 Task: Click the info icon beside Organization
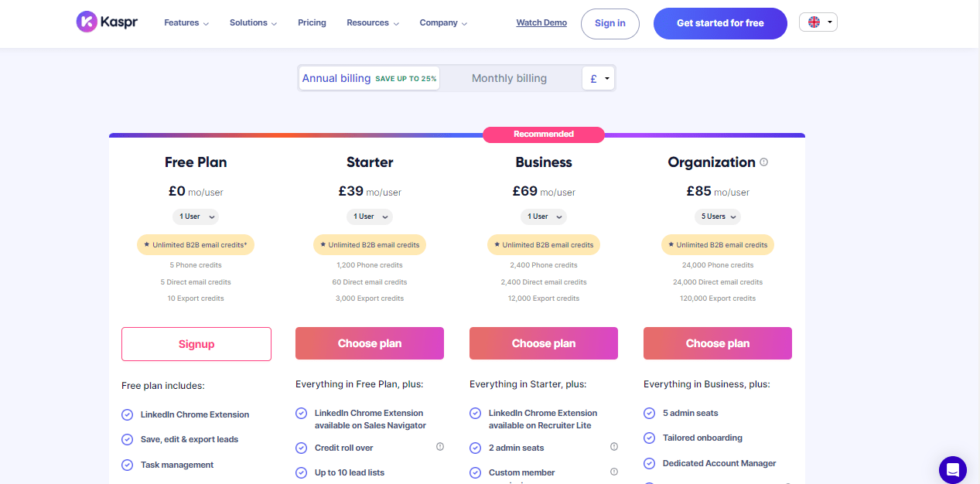coord(763,162)
